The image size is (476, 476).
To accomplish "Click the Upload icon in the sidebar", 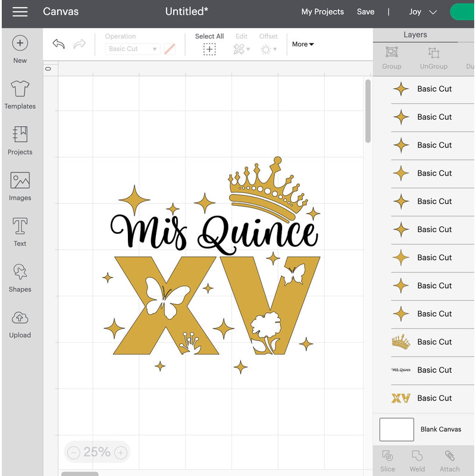I will (20, 324).
